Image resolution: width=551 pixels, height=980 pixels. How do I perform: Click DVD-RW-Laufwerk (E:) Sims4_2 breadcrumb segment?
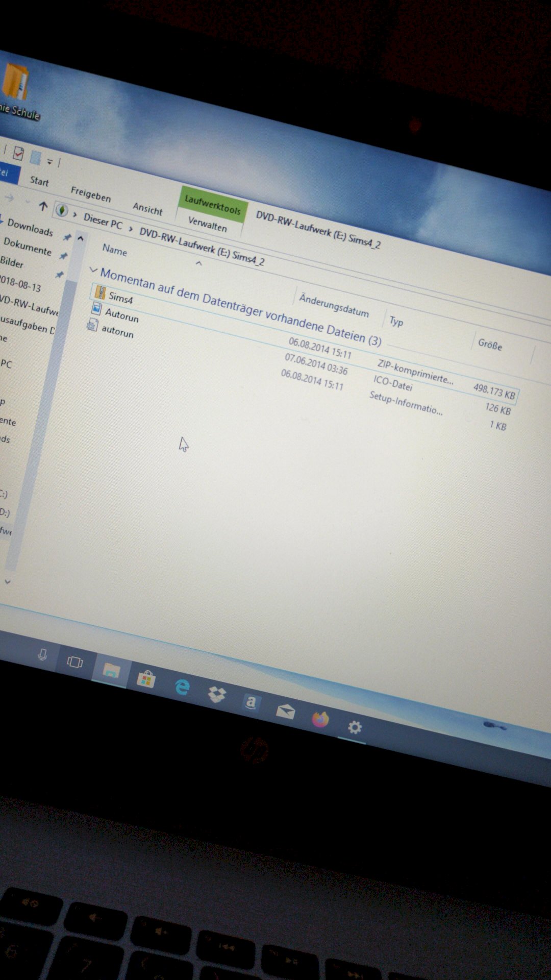[x=202, y=247]
